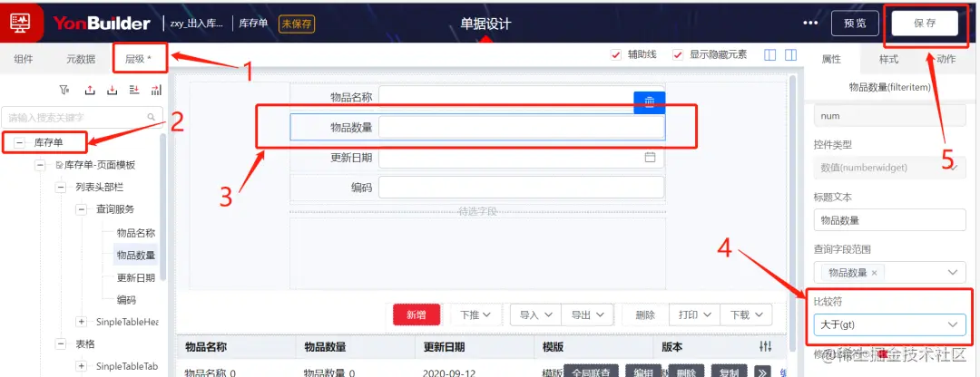Toggle the 辅助线 checkbox
This screenshot has width=980, height=377.
[x=615, y=55]
